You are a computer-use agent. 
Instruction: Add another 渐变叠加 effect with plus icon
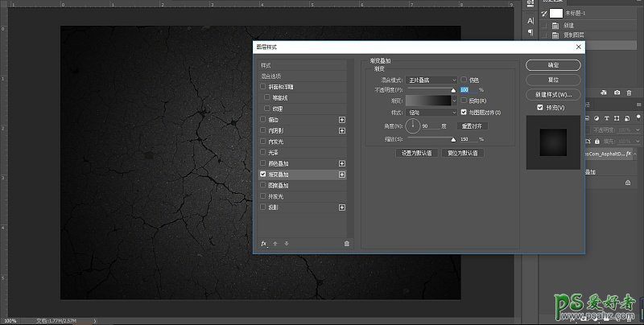[x=342, y=175]
